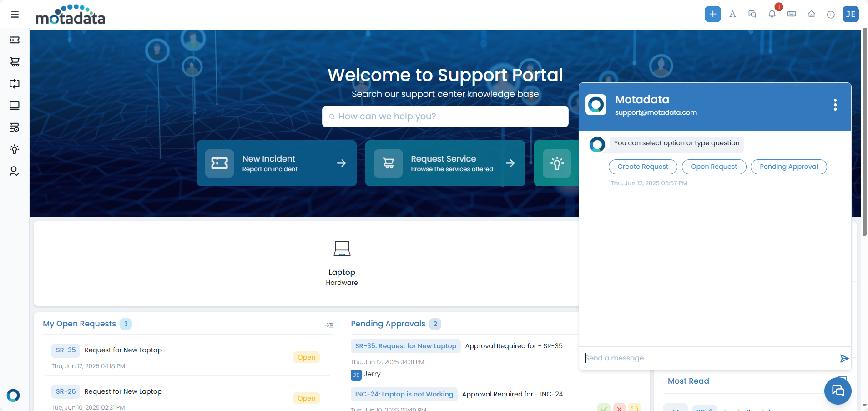The image size is (868, 411).
Task: Select the Open Request chat option
Action: [x=713, y=167]
